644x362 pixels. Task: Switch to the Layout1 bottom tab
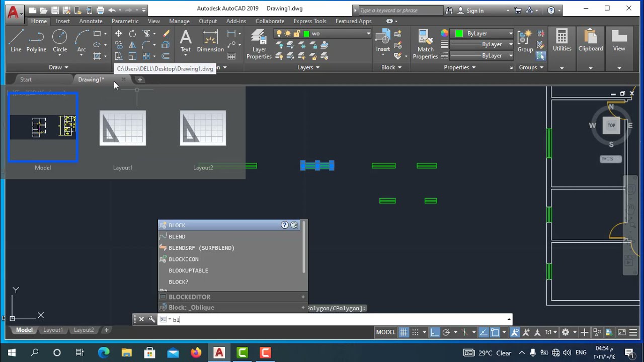coord(53,330)
